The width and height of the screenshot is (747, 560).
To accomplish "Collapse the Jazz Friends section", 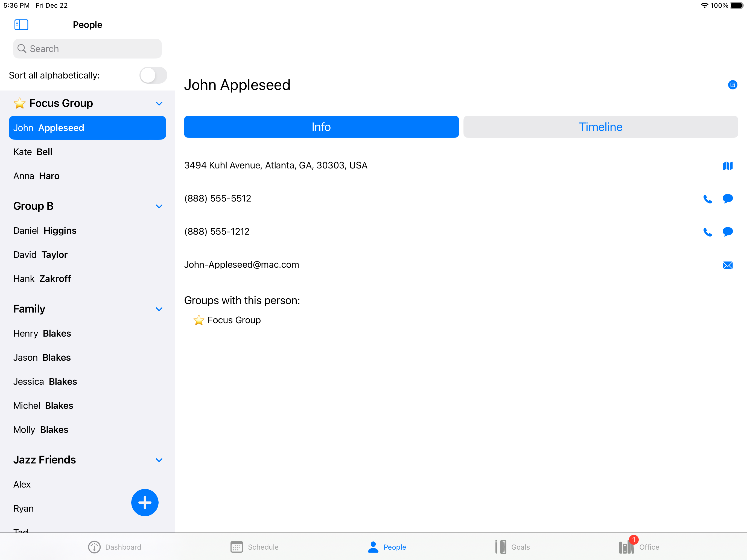I will (159, 460).
